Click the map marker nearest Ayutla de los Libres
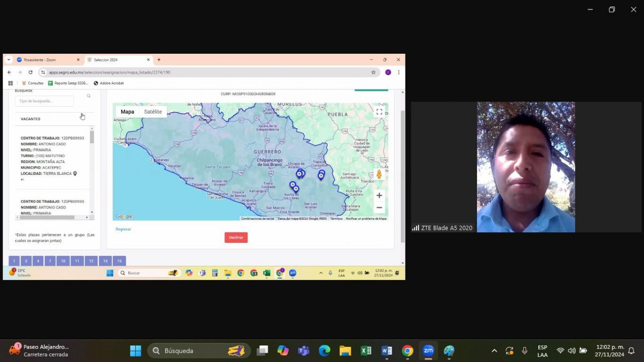The image size is (644, 362). pos(296,189)
